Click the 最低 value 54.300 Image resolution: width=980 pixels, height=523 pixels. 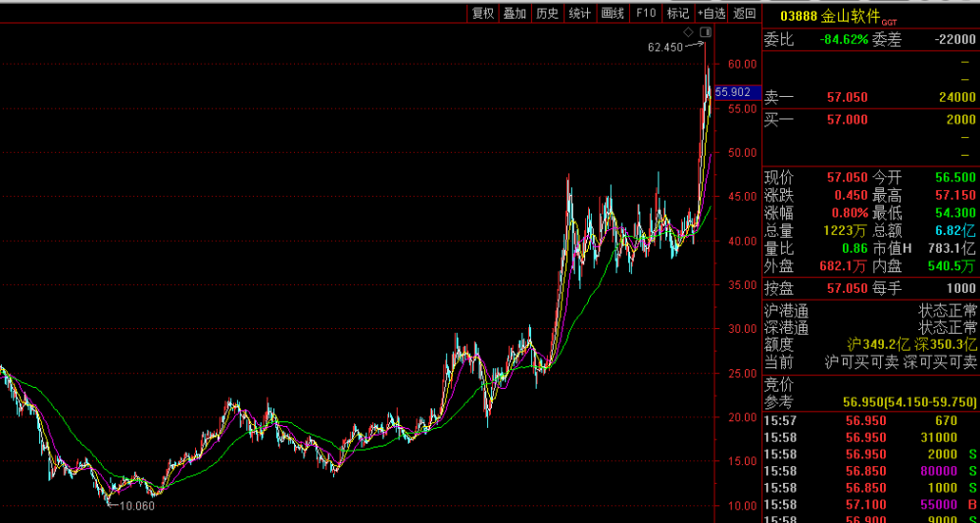[955, 214]
